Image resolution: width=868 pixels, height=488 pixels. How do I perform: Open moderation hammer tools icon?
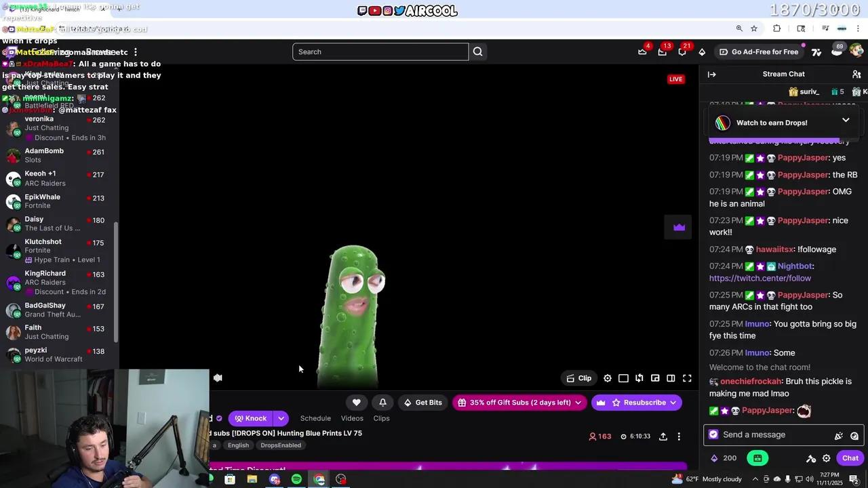(811, 459)
